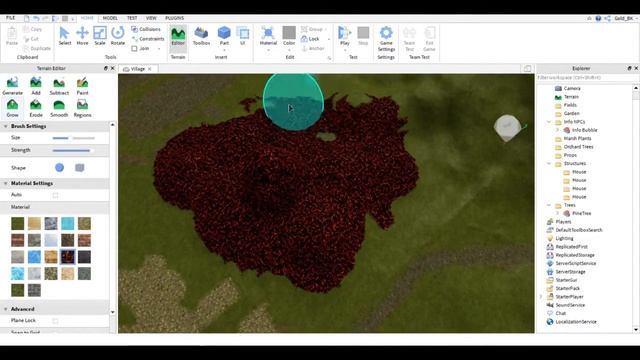This screenshot has height=360, width=640.
Task: Select the cube brush shape
Action: (x=80, y=168)
